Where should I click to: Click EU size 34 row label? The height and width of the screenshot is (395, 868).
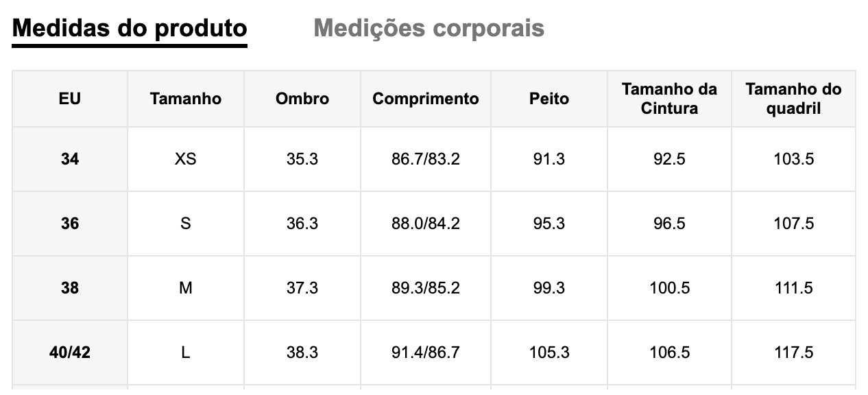pos(70,159)
